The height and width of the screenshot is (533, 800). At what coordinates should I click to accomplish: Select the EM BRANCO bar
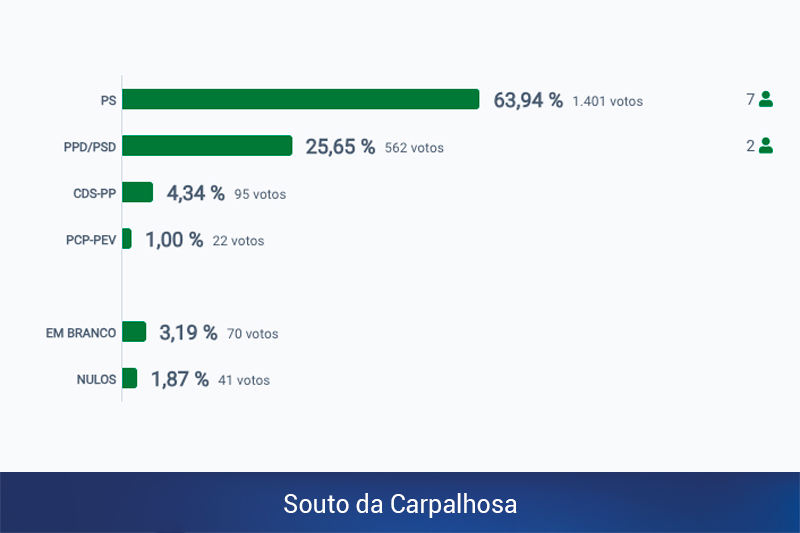point(134,332)
